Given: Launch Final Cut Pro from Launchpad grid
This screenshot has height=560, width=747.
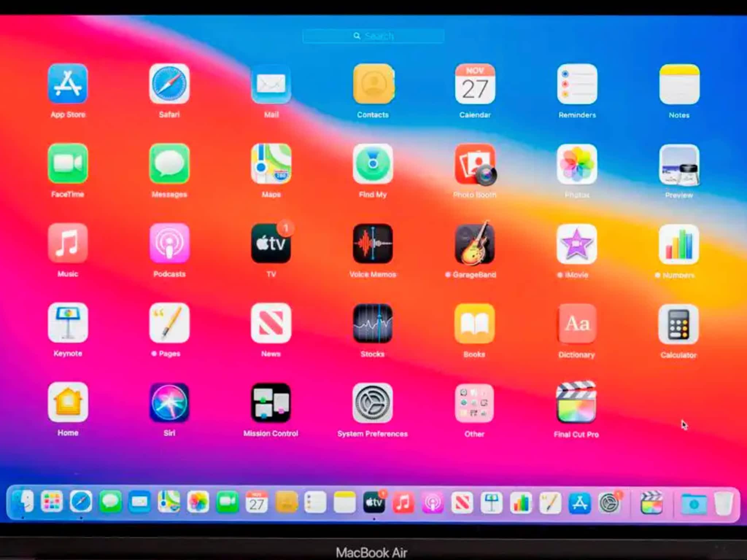Looking at the screenshot, I should click(x=576, y=402).
